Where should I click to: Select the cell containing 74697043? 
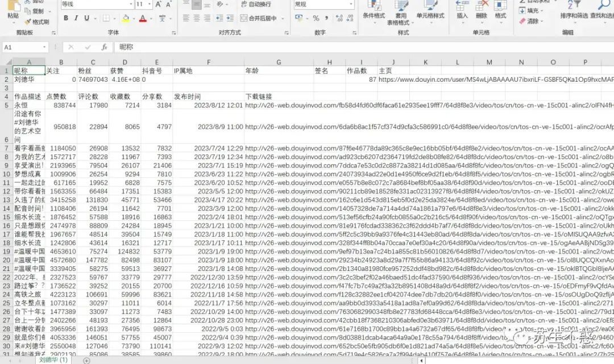click(93, 80)
